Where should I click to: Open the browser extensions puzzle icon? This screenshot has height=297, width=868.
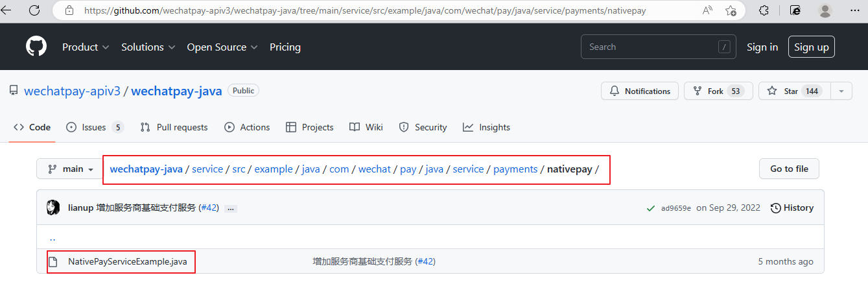pos(764,10)
